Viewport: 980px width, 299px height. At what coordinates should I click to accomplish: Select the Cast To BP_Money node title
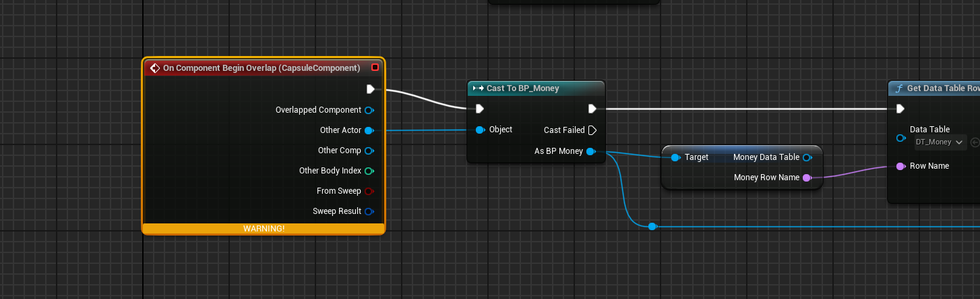click(x=522, y=88)
